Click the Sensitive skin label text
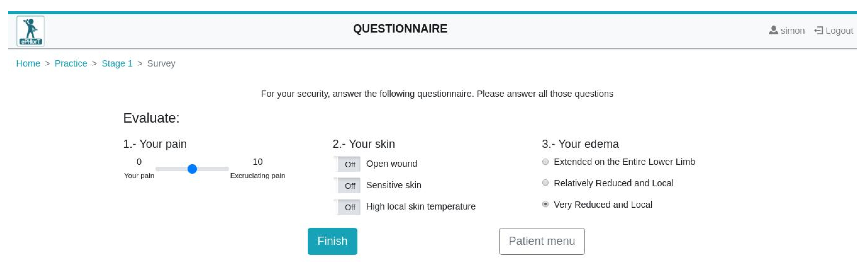The height and width of the screenshot is (265, 868). click(394, 185)
